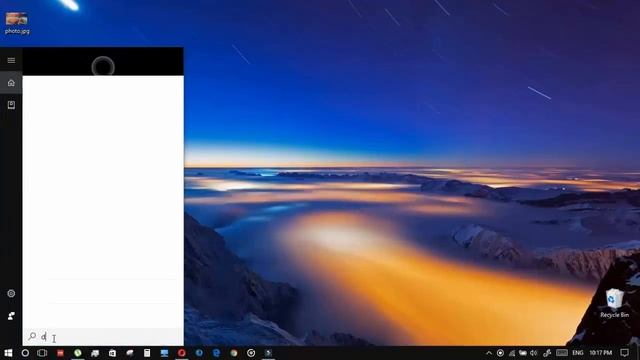Switch the ENG input language
The image size is (640, 360).
point(578,353)
